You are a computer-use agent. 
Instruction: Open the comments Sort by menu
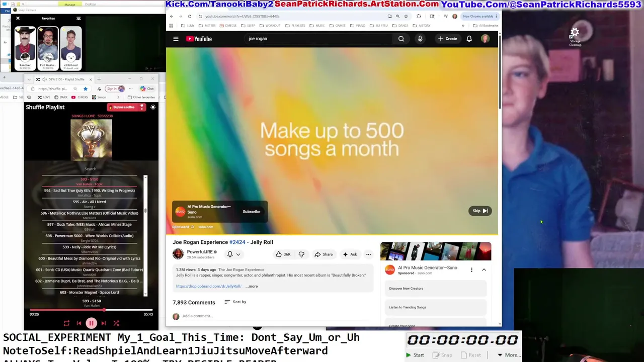[235, 302]
